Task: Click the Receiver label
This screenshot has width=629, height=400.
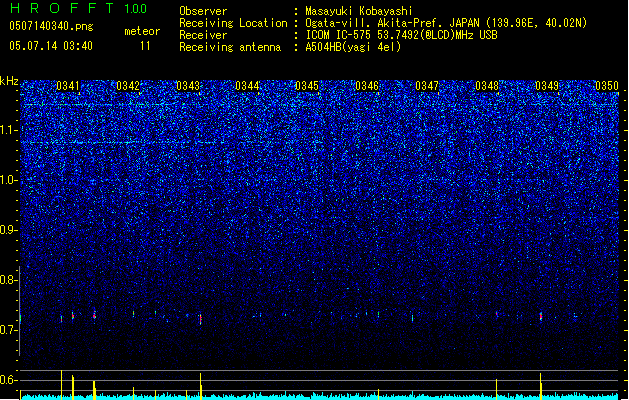Action: (203, 35)
